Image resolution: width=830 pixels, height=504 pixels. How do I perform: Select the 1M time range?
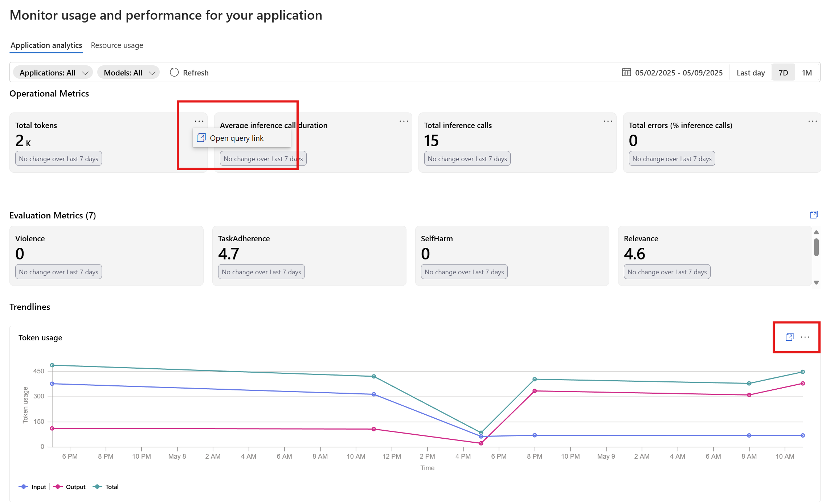806,73
